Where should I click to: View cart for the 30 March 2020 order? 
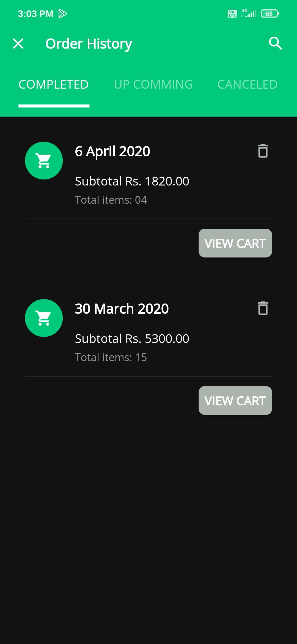tap(235, 401)
